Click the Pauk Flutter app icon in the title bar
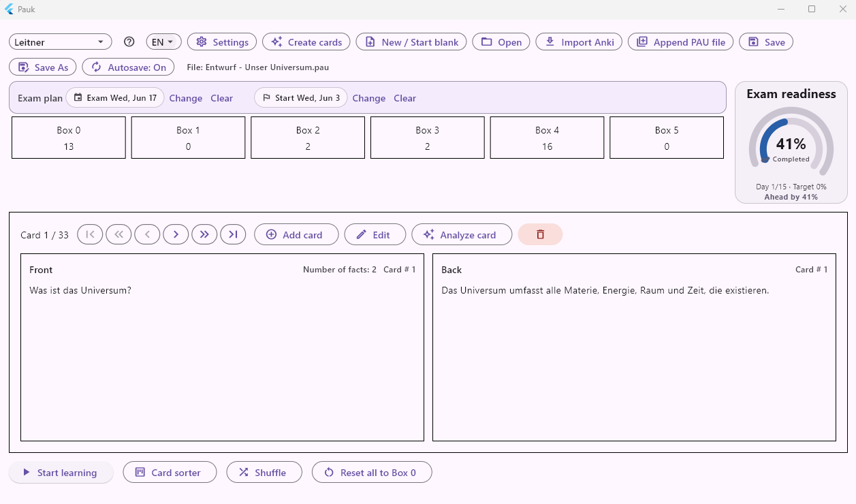The width and height of the screenshot is (856, 504). pyautogui.click(x=9, y=10)
